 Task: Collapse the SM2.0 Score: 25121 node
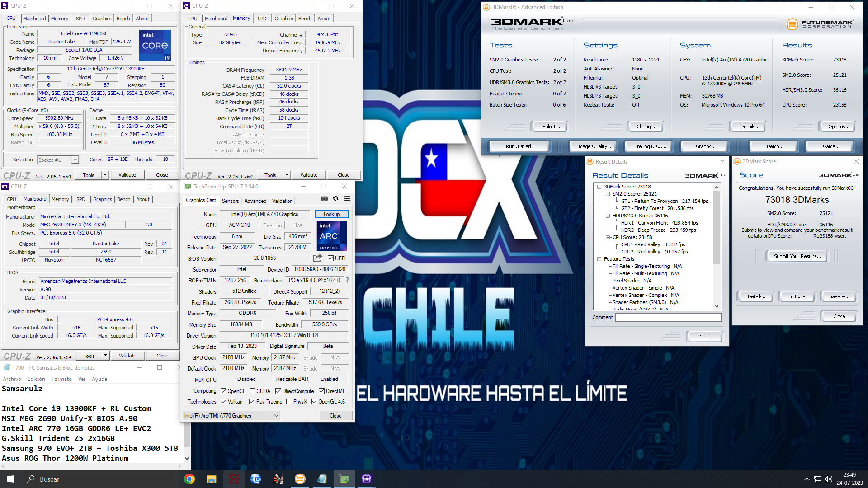click(608, 194)
